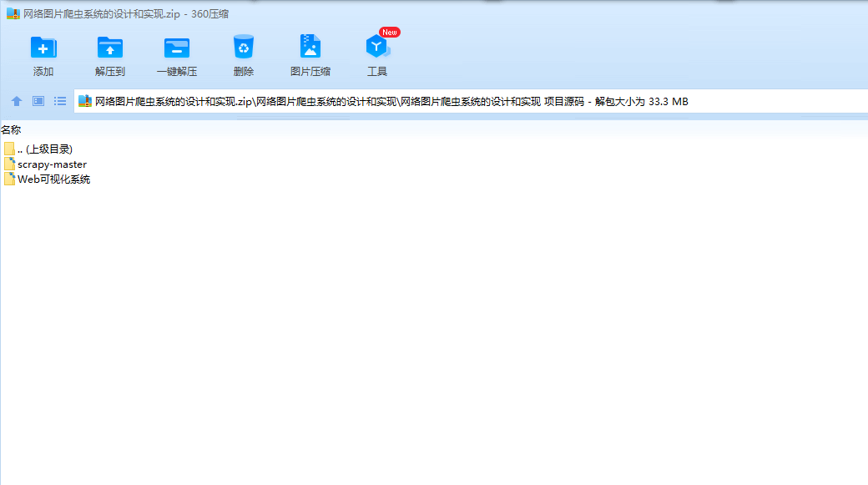Select the Web可视化系统 folder

pyautogui.click(x=47, y=179)
